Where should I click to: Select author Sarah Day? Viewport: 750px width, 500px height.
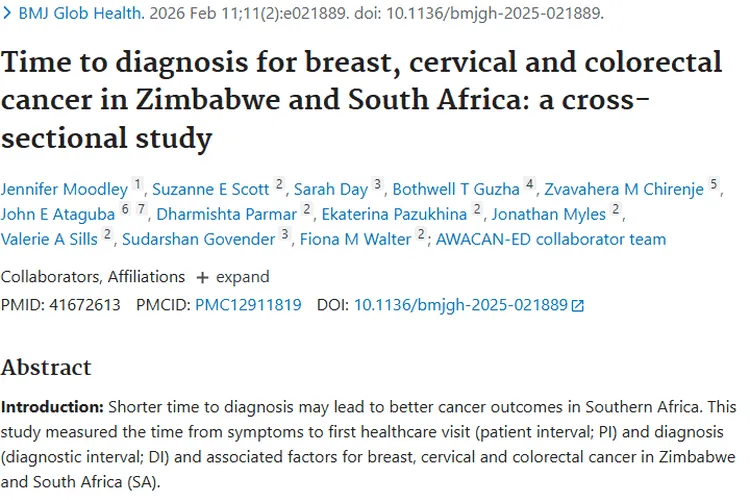coord(331,188)
